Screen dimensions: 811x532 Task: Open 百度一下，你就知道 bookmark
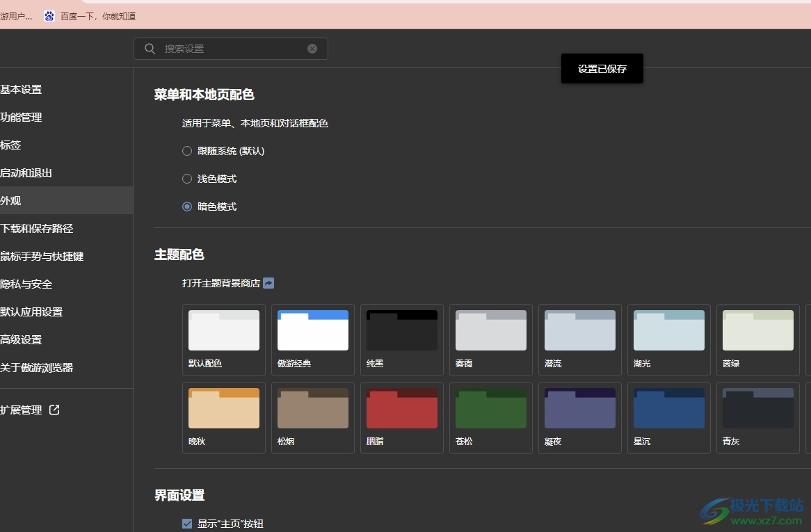[x=98, y=16]
